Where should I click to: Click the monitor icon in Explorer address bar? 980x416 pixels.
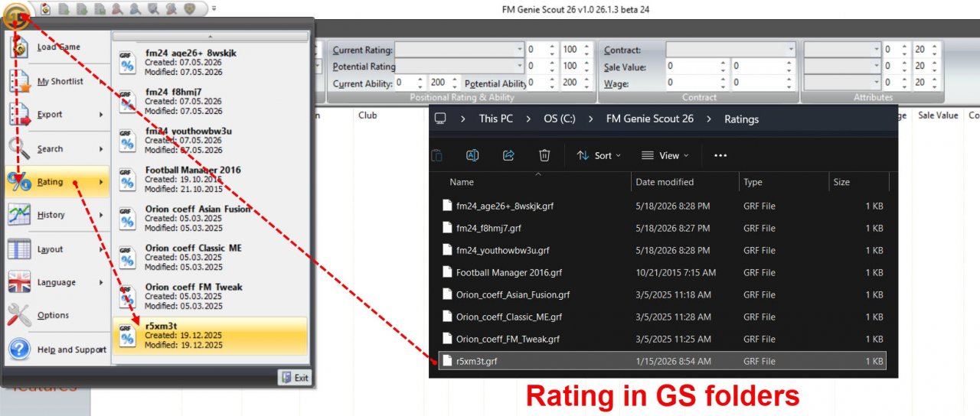click(x=440, y=119)
